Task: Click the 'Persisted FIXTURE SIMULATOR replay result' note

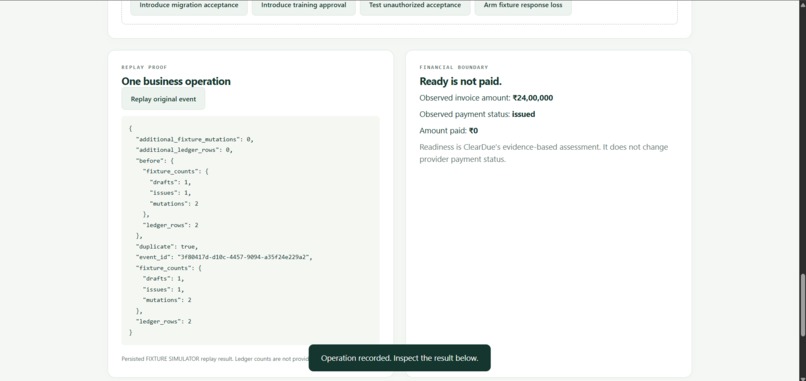Action: pyautogui.click(x=214, y=359)
